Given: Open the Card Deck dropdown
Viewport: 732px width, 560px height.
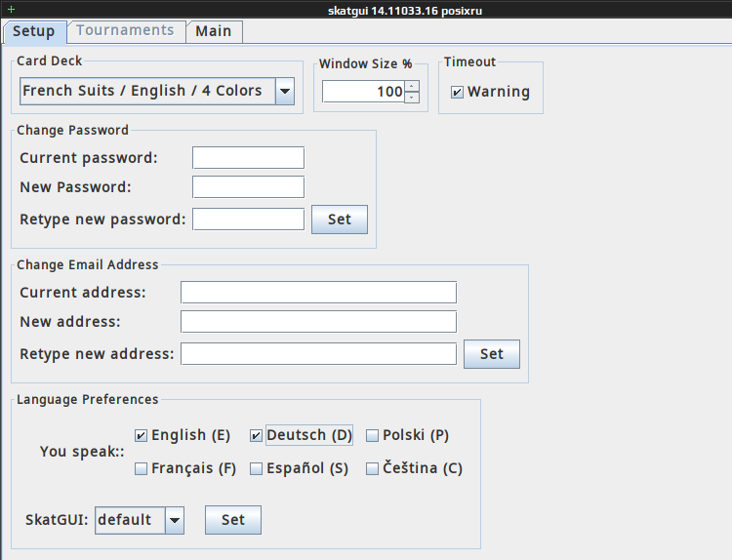Looking at the screenshot, I should click(157, 91).
